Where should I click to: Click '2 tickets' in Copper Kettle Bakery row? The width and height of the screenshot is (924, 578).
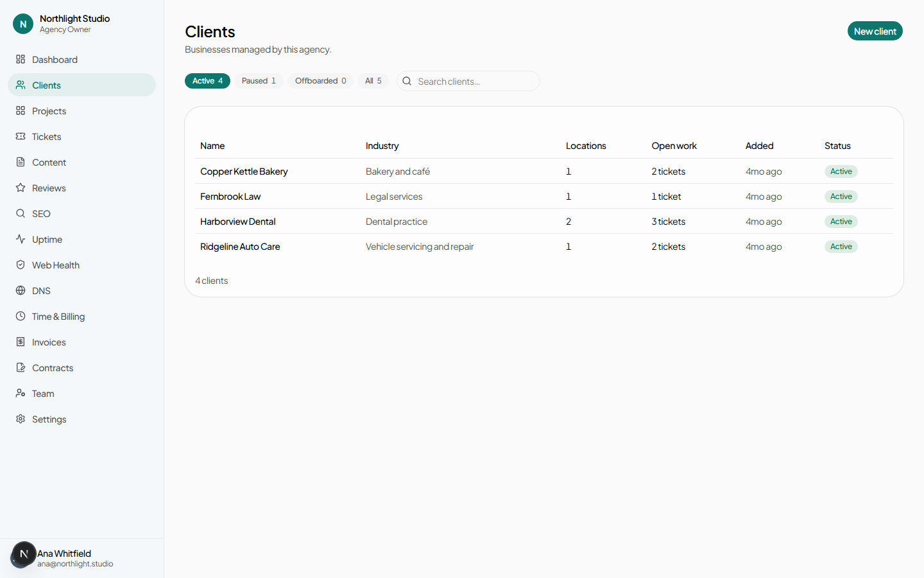tap(669, 171)
